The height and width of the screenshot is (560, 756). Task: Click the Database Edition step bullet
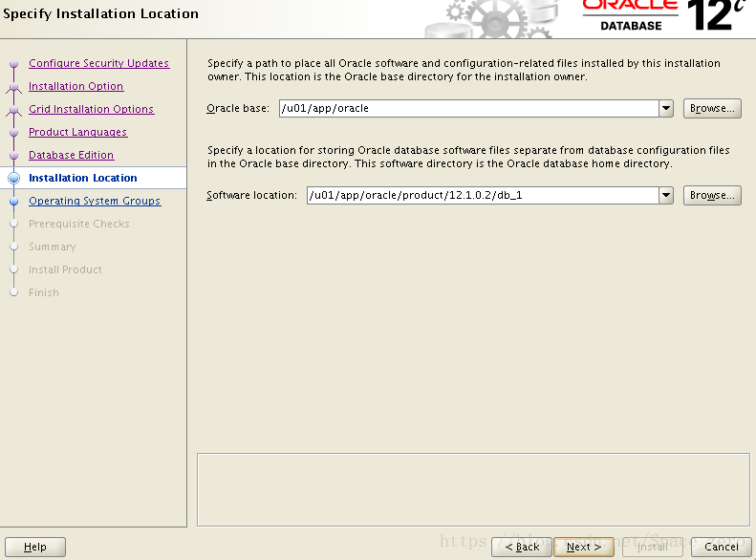tap(14, 155)
